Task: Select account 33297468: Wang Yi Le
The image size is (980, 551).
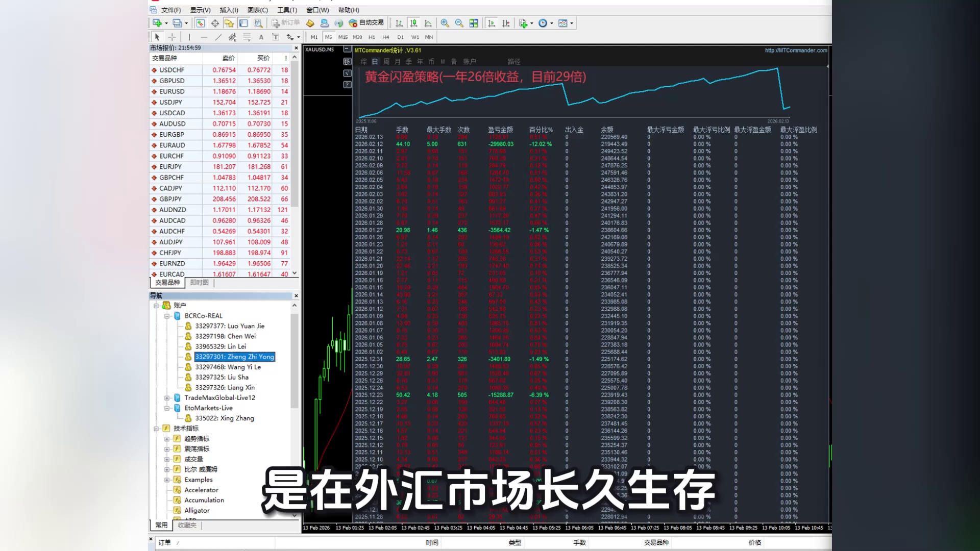Action: [228, 367]
